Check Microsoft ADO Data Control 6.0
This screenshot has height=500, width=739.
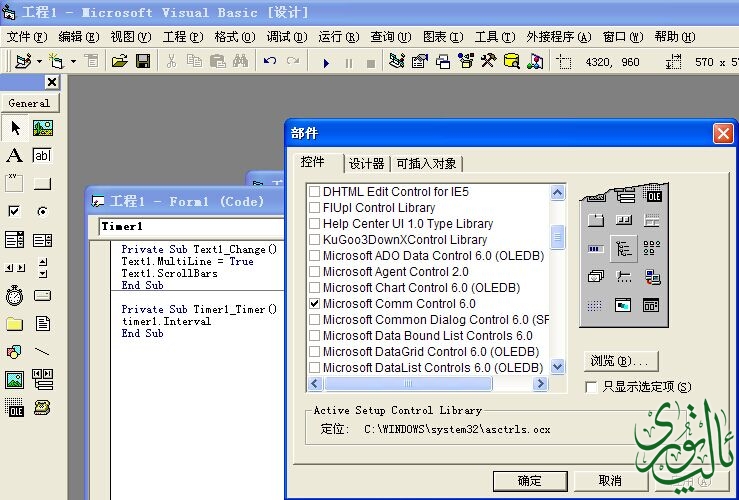pyautogui.click(x=314, y=256)
